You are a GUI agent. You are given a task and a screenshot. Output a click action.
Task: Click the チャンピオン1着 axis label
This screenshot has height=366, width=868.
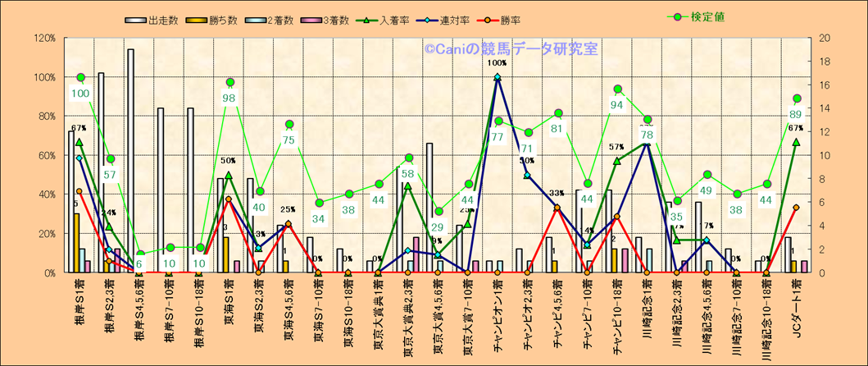pyautogui.click(x=498, y=311)
